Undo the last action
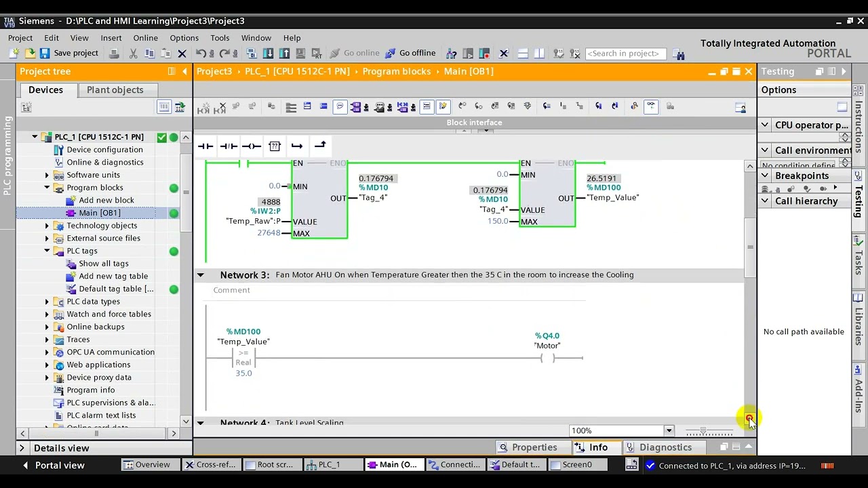 (201, 53)
